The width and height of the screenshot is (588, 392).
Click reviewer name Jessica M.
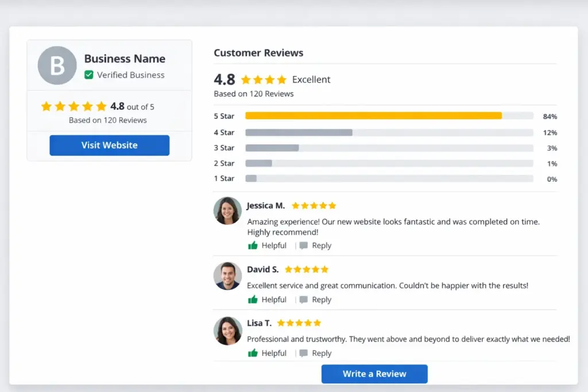tap(265, 205)
